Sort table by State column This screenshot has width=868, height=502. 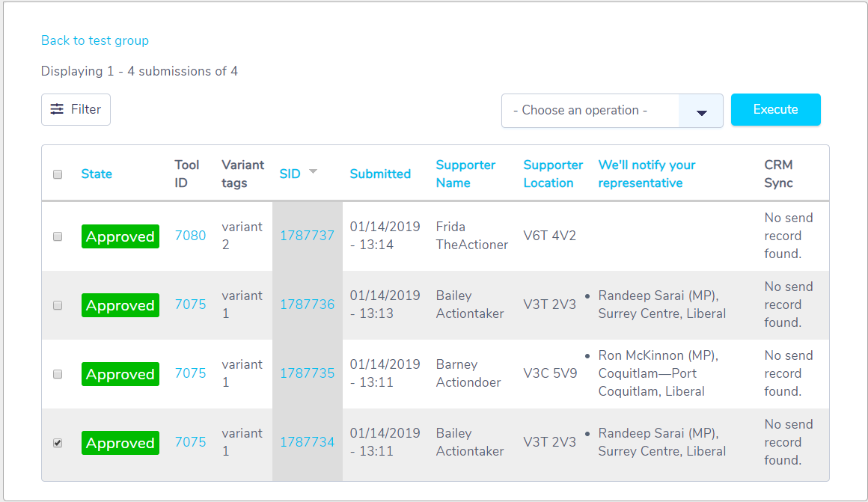[97, 174]
